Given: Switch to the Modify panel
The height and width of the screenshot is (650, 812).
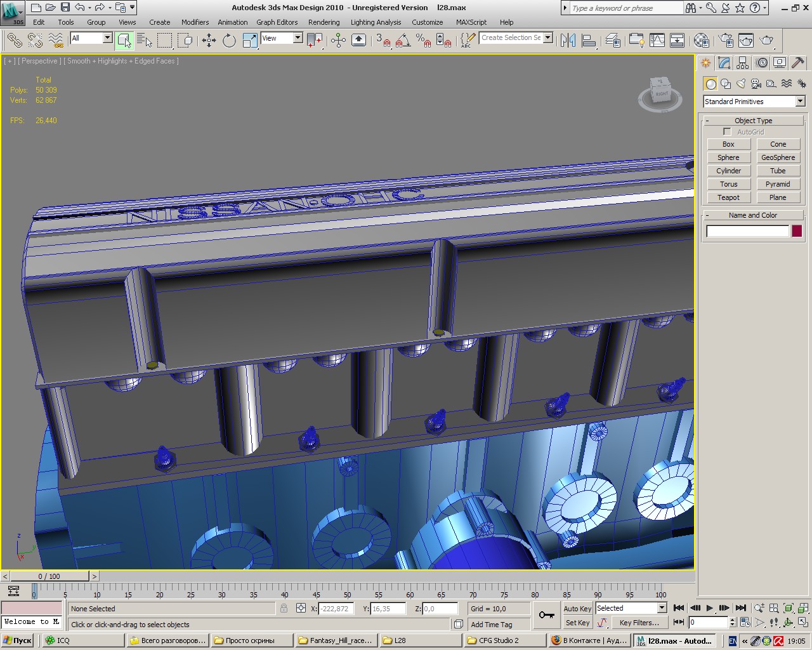Looking at the screenshot, I should (724, 63).
